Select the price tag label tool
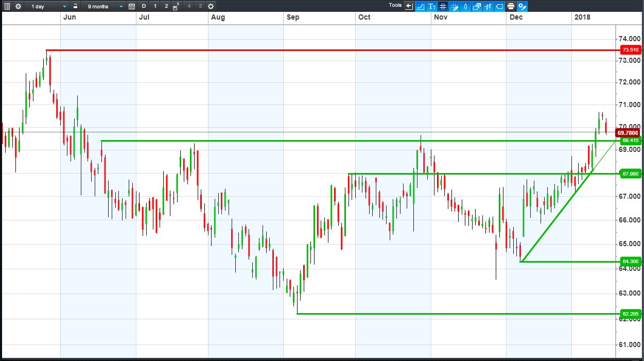Image resolution: width=644 pixels, height=361 pixels. point(499,6)
